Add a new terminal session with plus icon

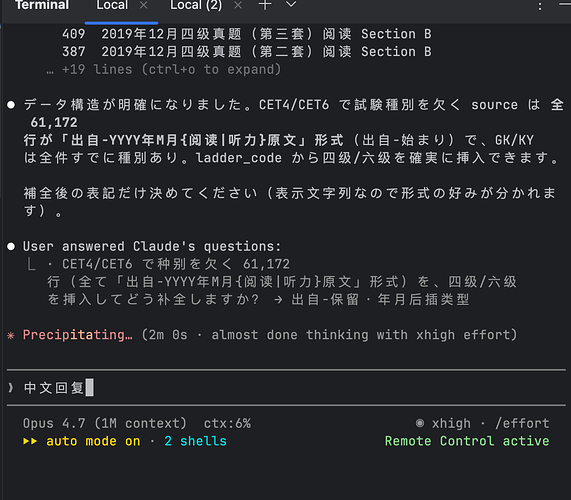pos(265,5)
